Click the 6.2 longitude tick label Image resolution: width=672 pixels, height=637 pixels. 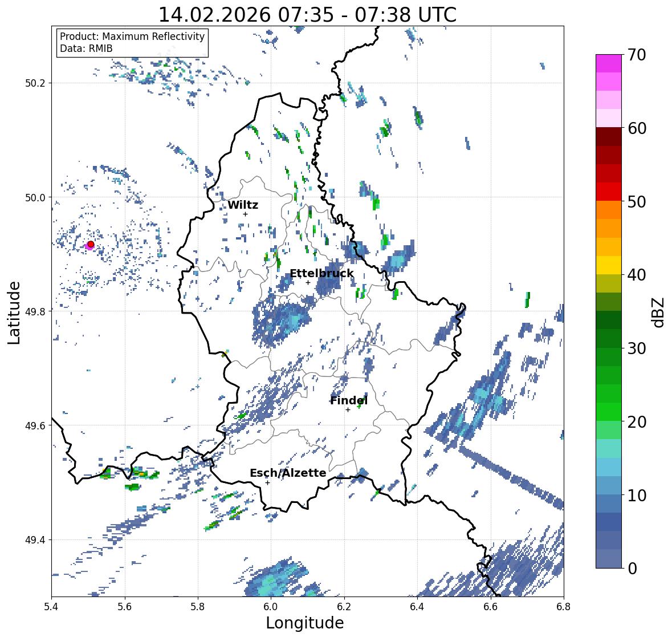[x=344, y=607]
